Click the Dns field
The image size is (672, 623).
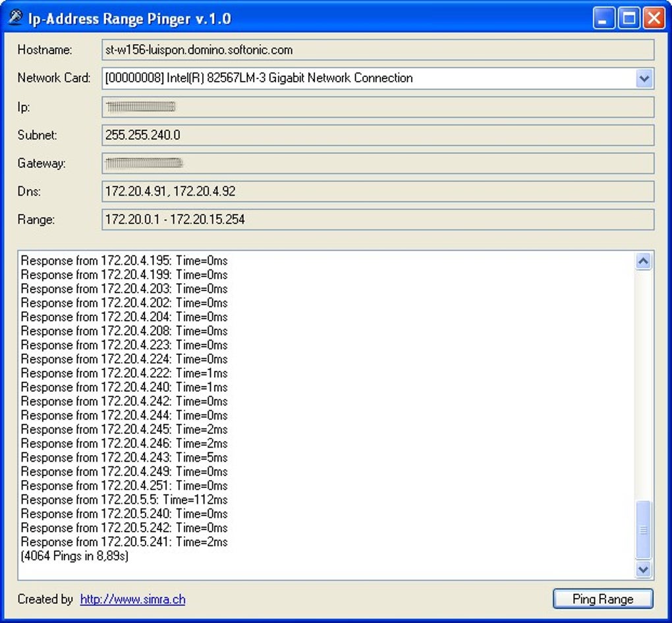click(378, 191)
